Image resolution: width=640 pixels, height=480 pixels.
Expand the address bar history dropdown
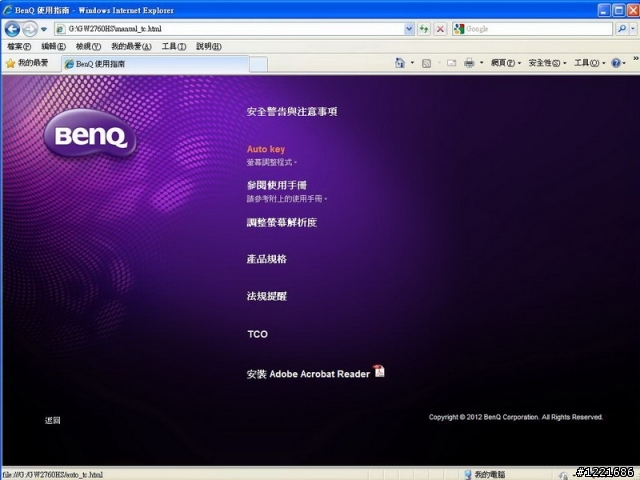point(409,29)
